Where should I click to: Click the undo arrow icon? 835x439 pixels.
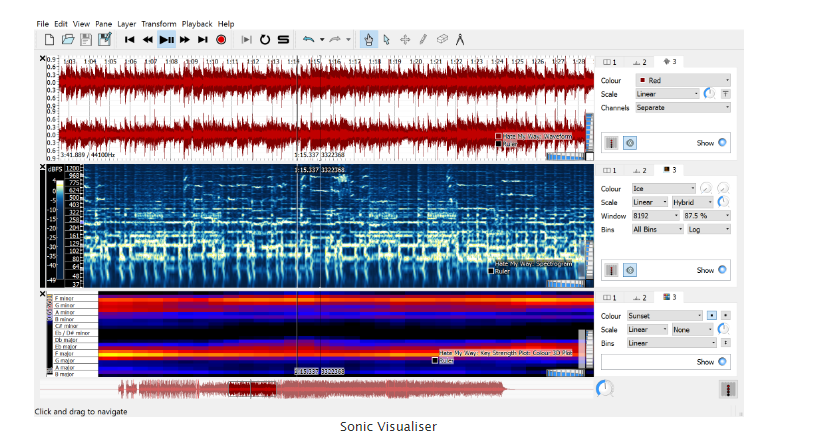pyautogui.click(x=308, y=39)
